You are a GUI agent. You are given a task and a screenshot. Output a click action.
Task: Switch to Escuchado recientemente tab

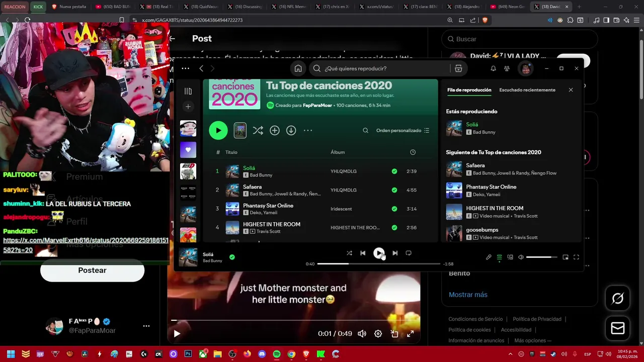tap(527, 90)
